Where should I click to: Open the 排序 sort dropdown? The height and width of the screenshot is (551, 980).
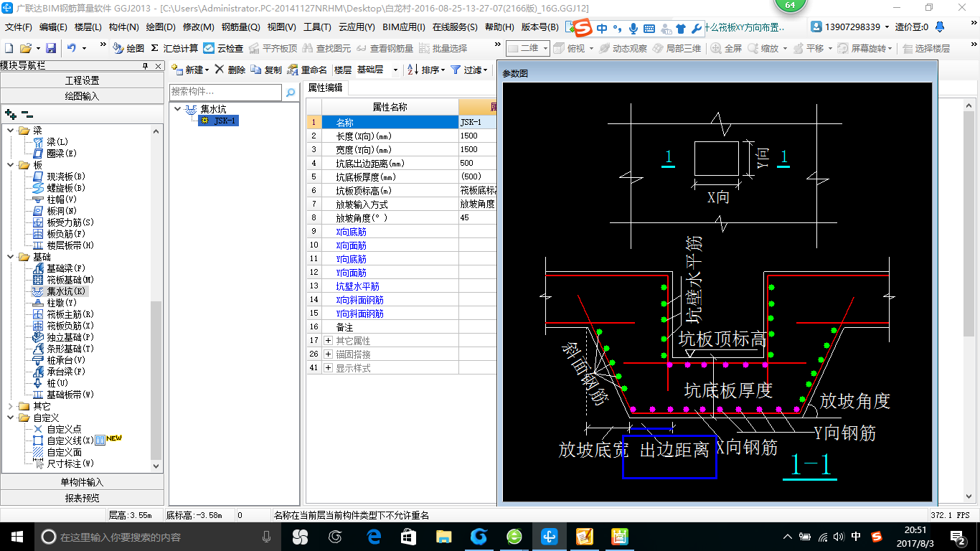(426, 70)
